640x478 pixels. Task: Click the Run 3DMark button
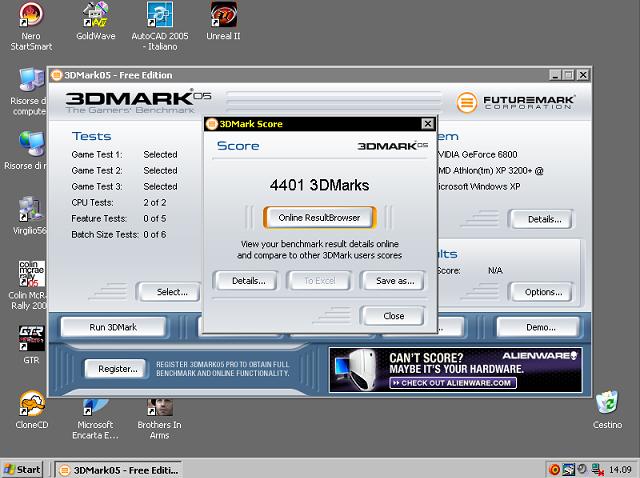click(x=113, y=327)
